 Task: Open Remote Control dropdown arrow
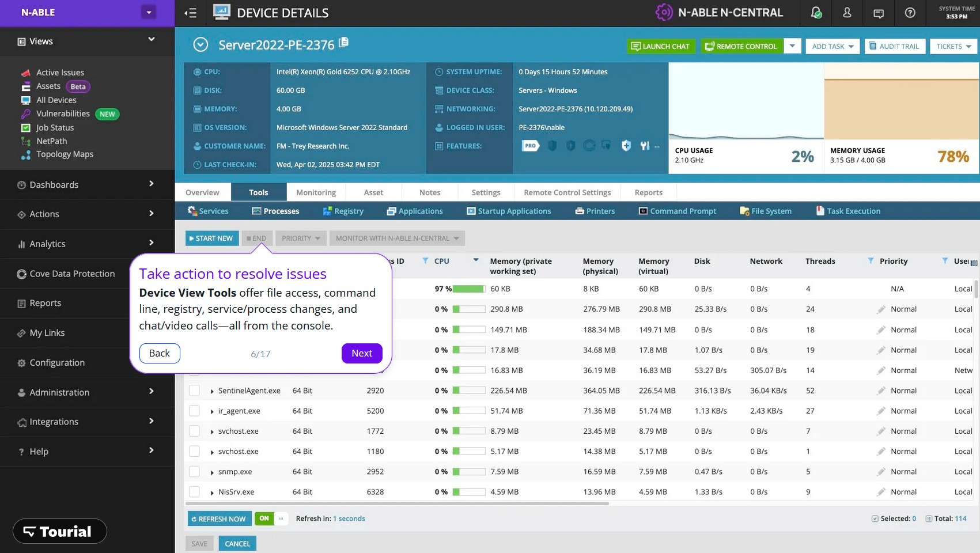coord(792,46)
